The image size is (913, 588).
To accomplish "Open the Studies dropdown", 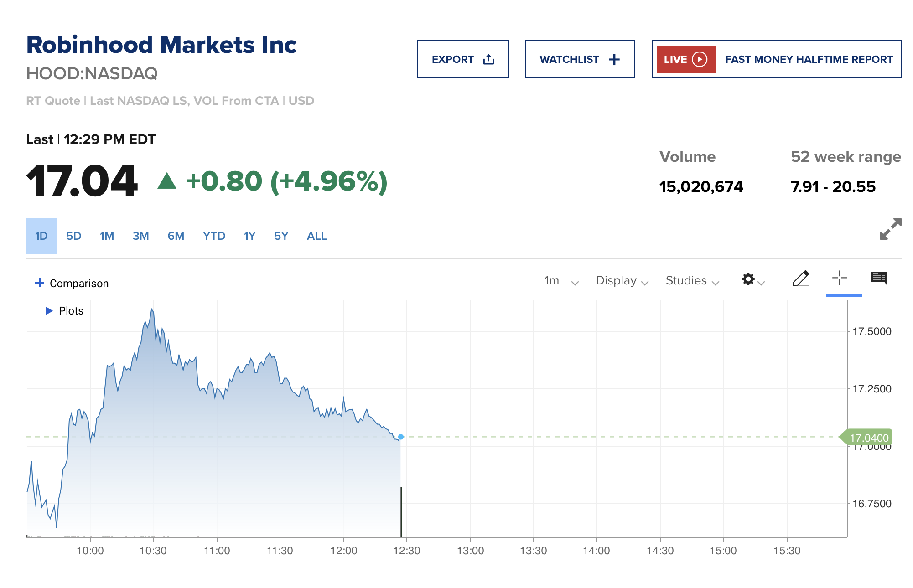I will coord(692,281).
